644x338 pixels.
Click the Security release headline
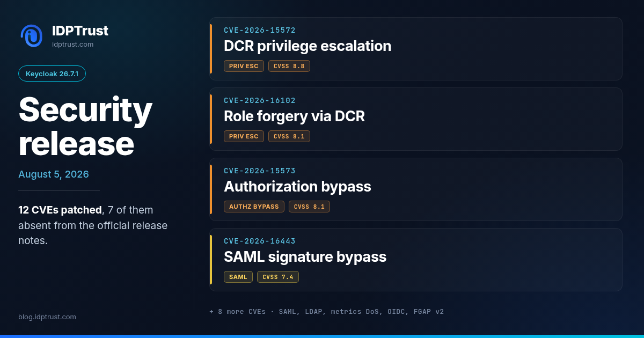pos(85,127)
